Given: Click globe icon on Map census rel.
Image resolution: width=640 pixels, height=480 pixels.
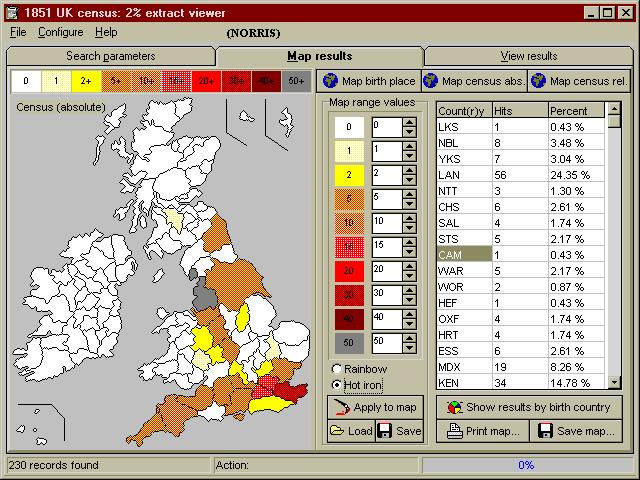Looking at the screenshot, I should pyautogui.click(x=538, y=81).
